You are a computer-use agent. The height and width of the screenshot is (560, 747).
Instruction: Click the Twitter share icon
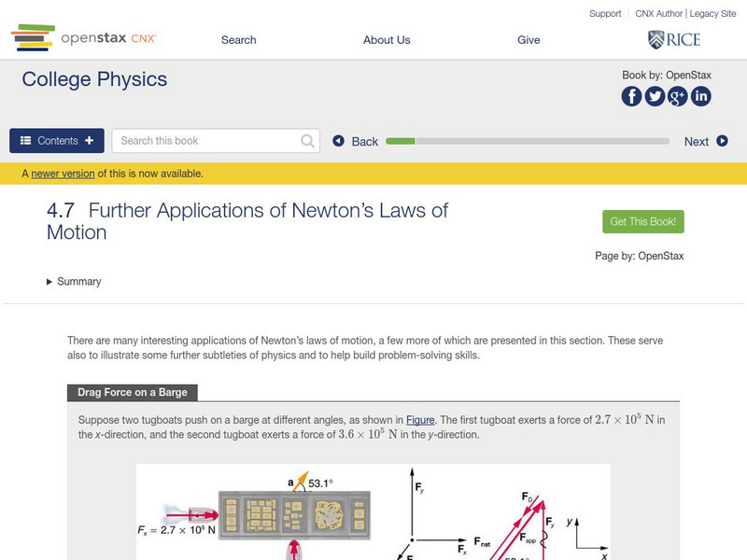tap(655, 96)
